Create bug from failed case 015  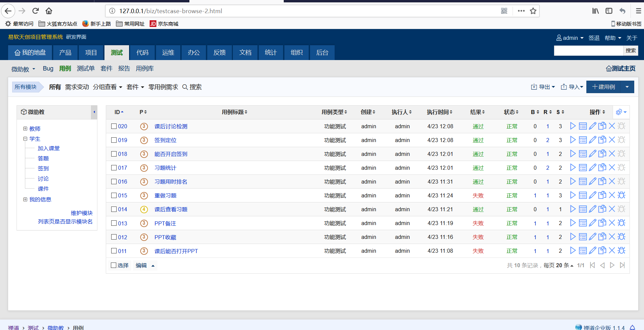tap(622, 195)
